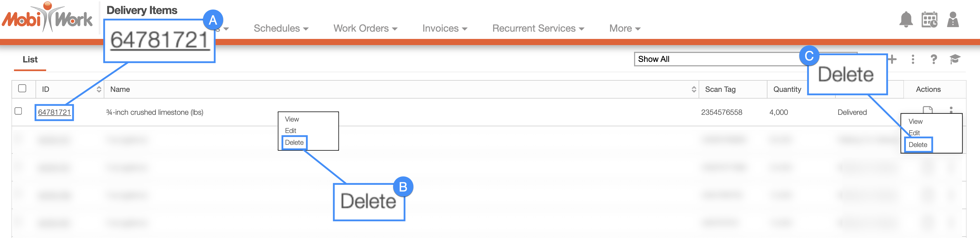Open the Recurrent Services dropdown

pyautogui.click(x=538, y=28)
